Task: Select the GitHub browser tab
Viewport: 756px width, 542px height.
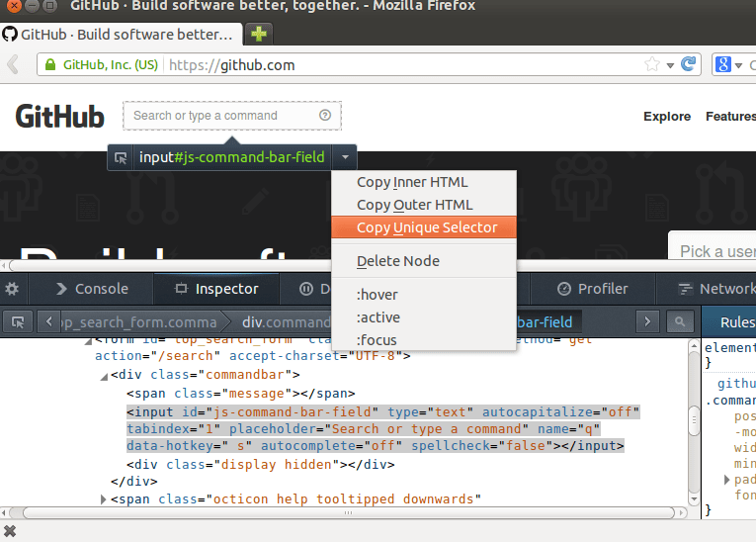Action: (x=121, y=35)
